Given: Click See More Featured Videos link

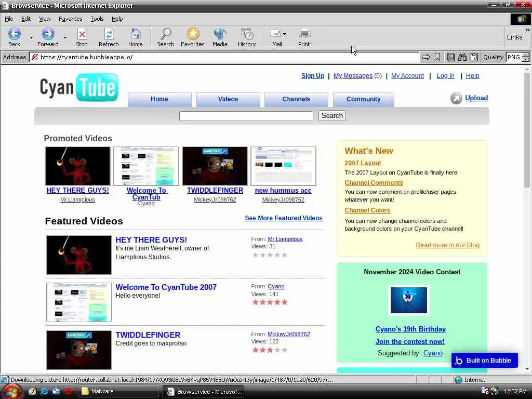Looking at the screenshot, I should [x=284, y=218].
